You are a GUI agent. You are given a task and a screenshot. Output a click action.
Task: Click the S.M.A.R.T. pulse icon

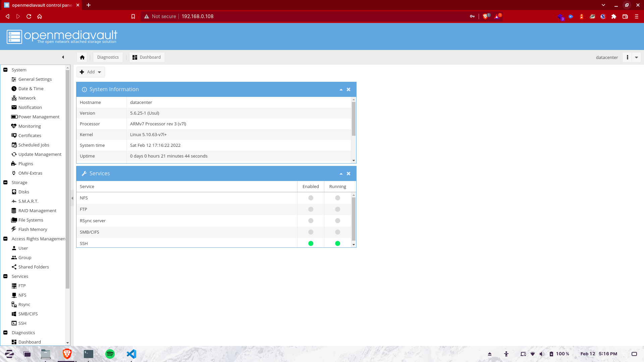click(14, 201)
